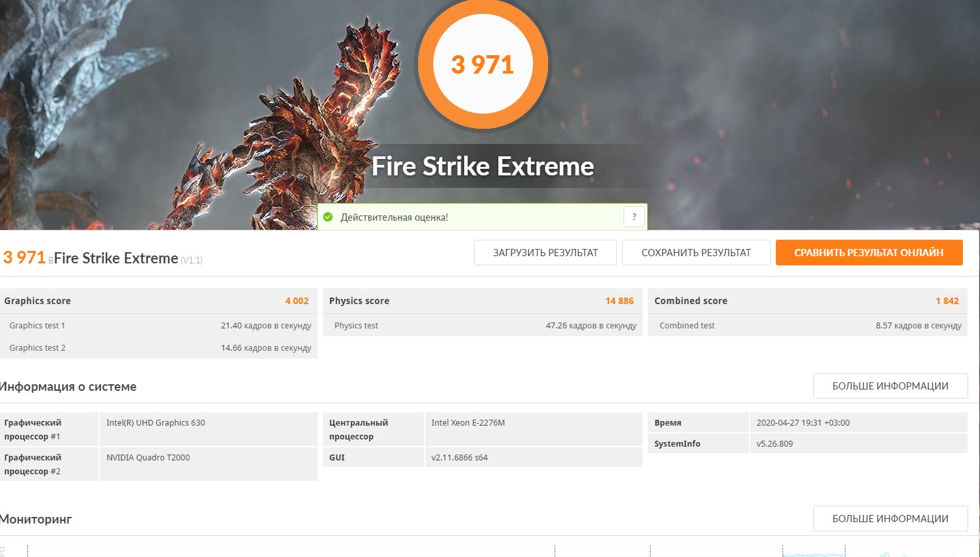
Task: Select the 47.26 кадров в секунду value
Action: coord(591,326)
